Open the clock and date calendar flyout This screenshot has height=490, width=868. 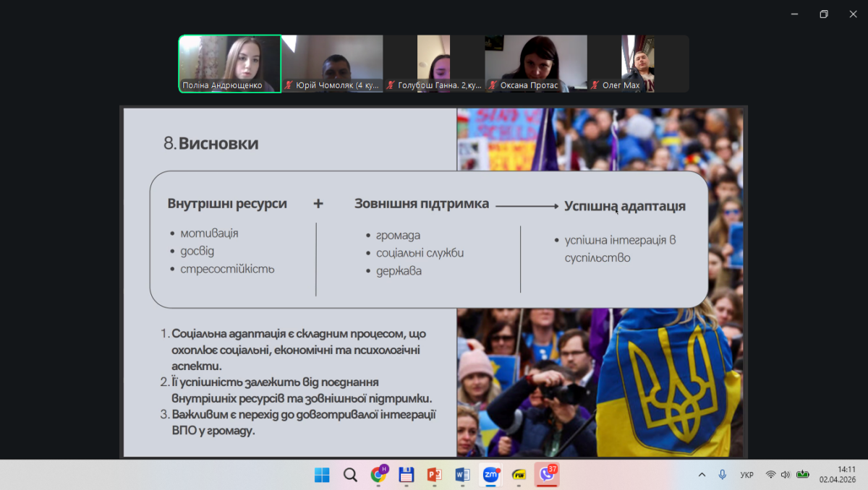click(x=837, y=474)
